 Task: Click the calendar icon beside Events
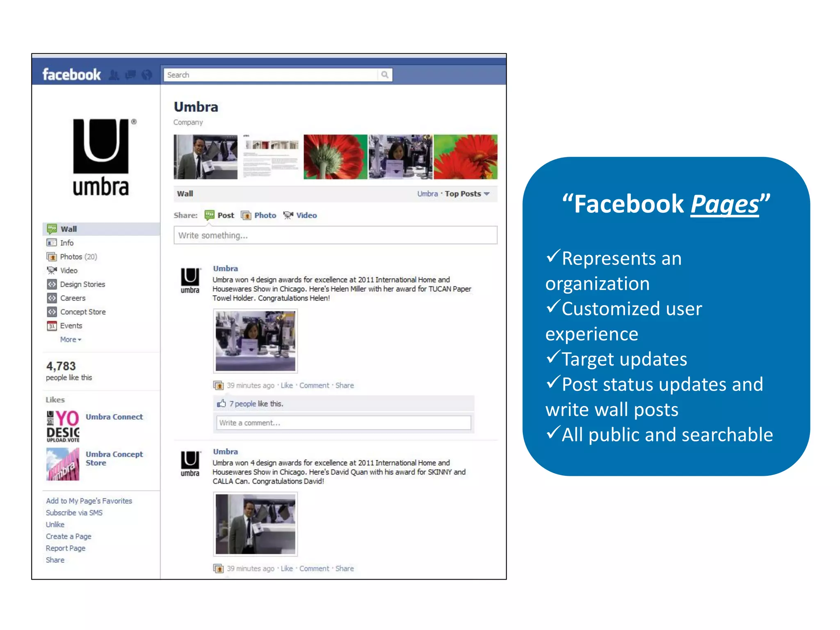[52, 326]
